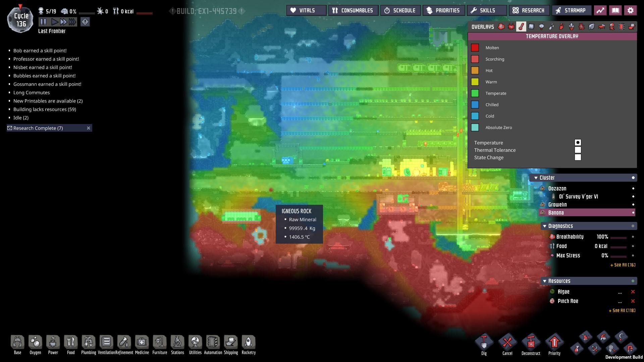Dismiss the Research Complete notification

coord(89,128)
